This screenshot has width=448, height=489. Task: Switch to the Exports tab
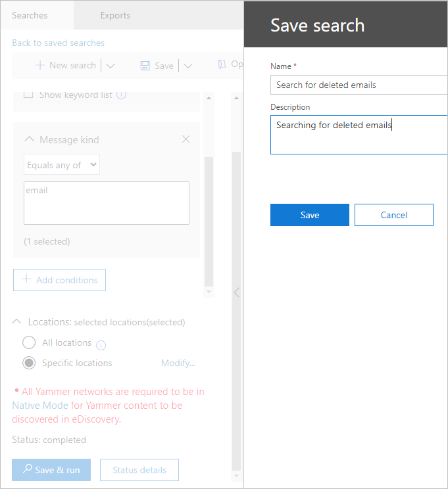tap(115, 15)
